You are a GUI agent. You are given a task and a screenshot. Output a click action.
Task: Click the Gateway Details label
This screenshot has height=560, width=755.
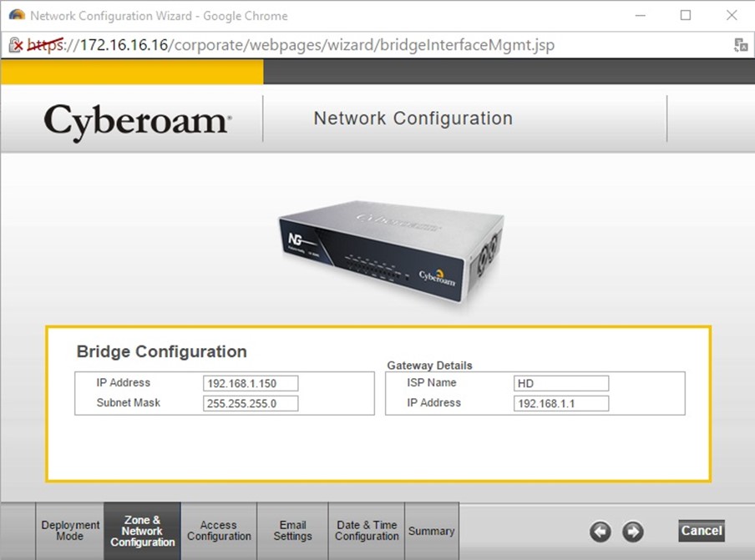pyautogui.click(x=429, y=366)
